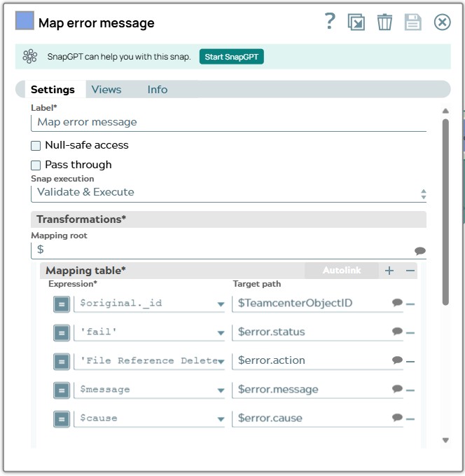Close the Map error message dialog
The width and height of the screenshot is (465, 476).
[x=442, y=22]
